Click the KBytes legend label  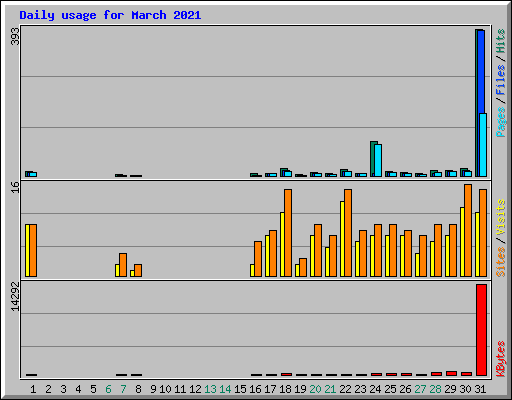click(500, 359)
